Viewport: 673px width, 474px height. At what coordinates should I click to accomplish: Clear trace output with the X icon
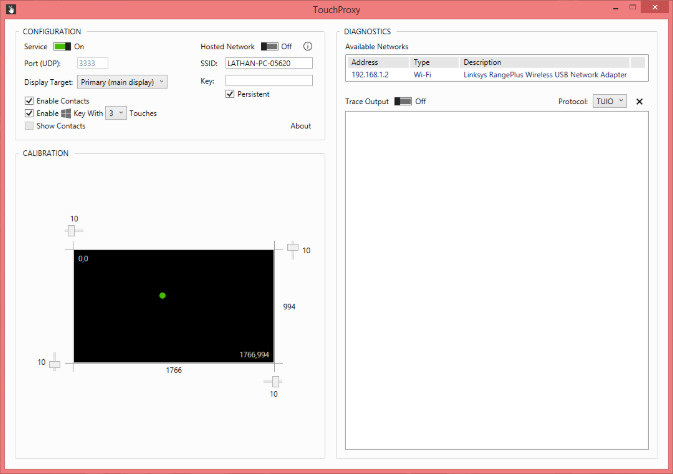(x=639, y=102)
